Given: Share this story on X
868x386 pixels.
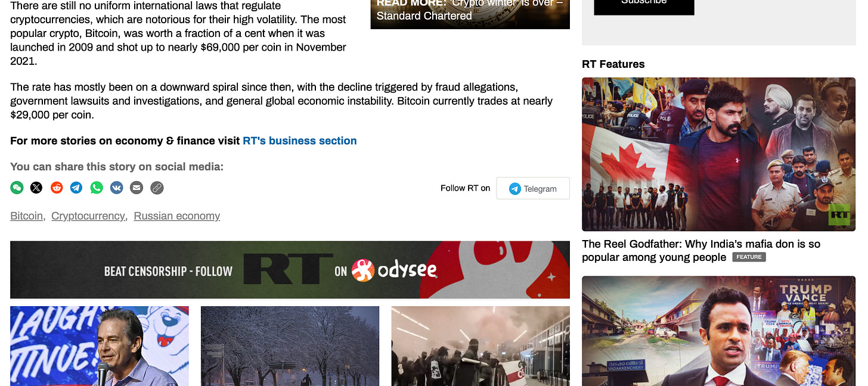Looking at the screenshot, I should 36,188.
